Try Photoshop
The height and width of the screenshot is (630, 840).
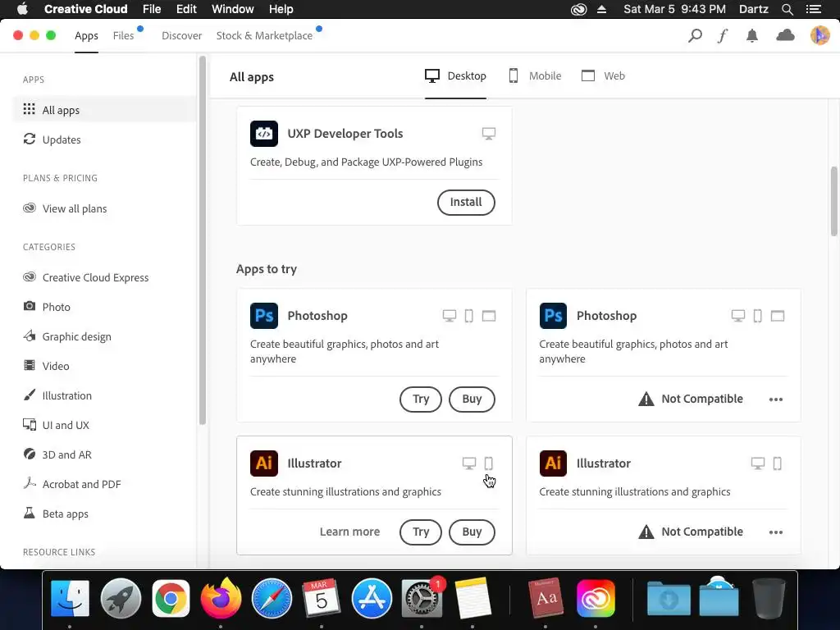421,399
